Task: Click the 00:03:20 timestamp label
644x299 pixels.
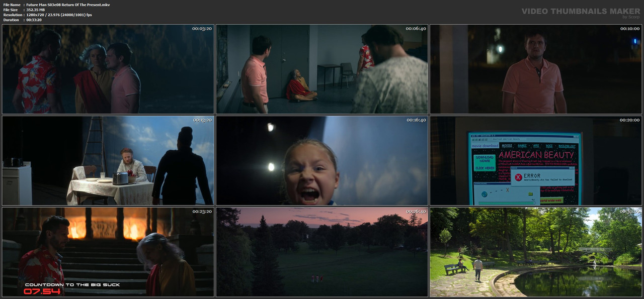Action: (x=202, y=29)
